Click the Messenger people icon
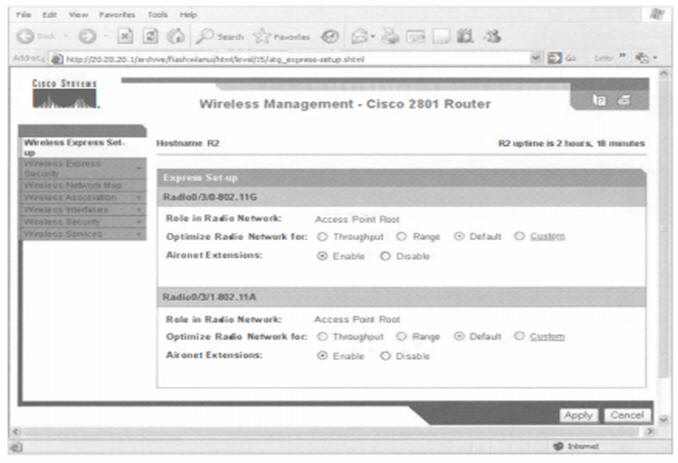 [492, 36]
